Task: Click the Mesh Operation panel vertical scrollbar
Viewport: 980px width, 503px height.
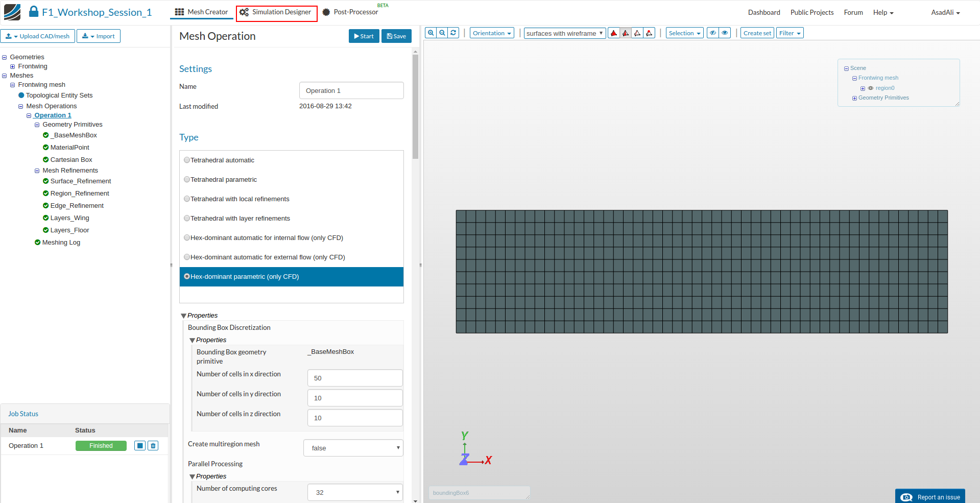Action: [415, 107]
